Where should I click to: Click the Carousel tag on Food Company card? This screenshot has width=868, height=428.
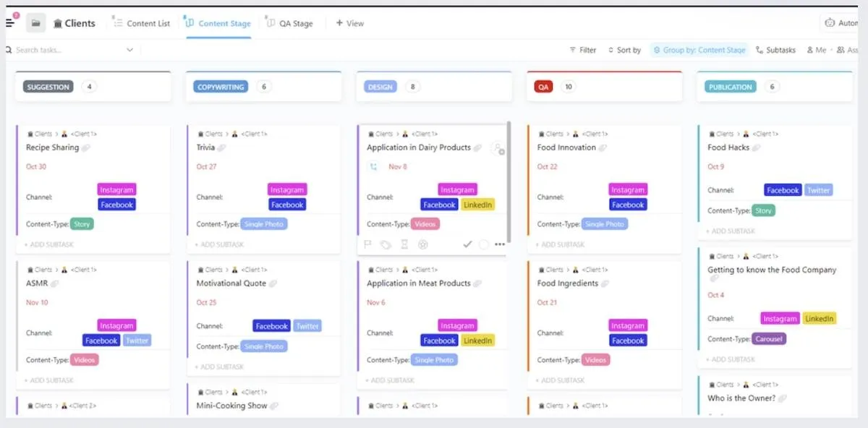pos(769,338)
